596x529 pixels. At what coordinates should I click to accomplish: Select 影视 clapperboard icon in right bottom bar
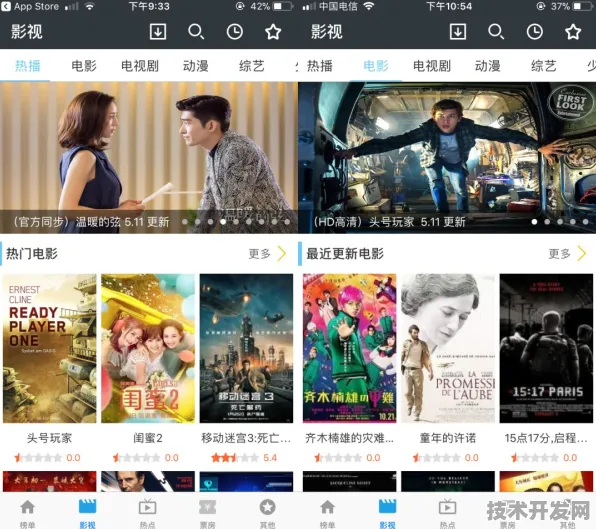[387, 507]
